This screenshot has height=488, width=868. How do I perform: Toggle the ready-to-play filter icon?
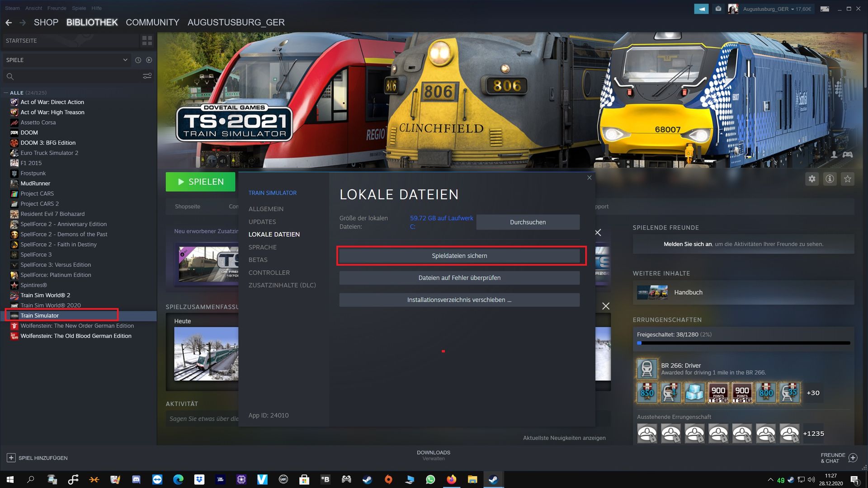coord(149,60)
